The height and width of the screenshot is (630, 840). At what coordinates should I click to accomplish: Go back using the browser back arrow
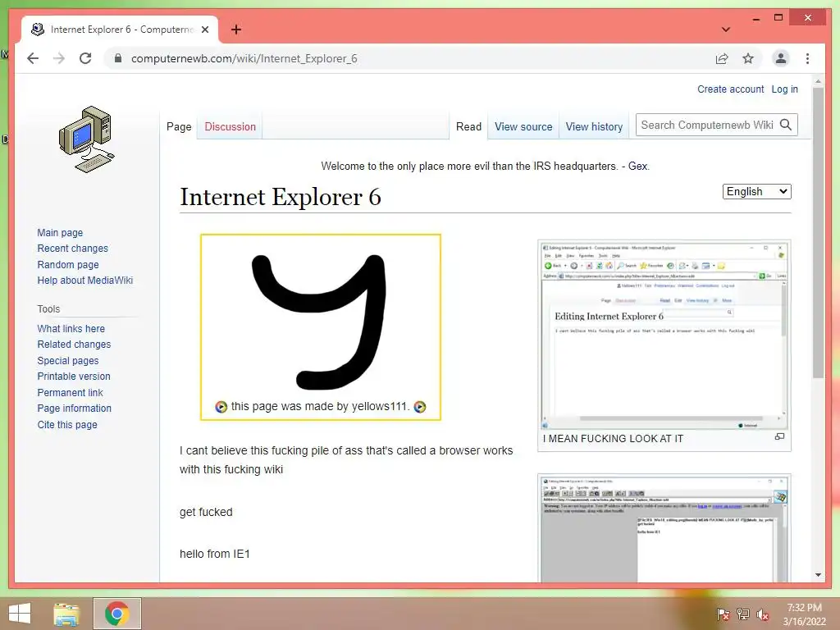[x=33, y=58]
